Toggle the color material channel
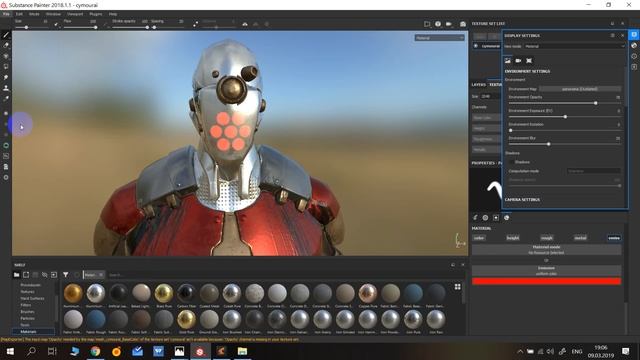 pyautogui.click(x=479, y=238)
